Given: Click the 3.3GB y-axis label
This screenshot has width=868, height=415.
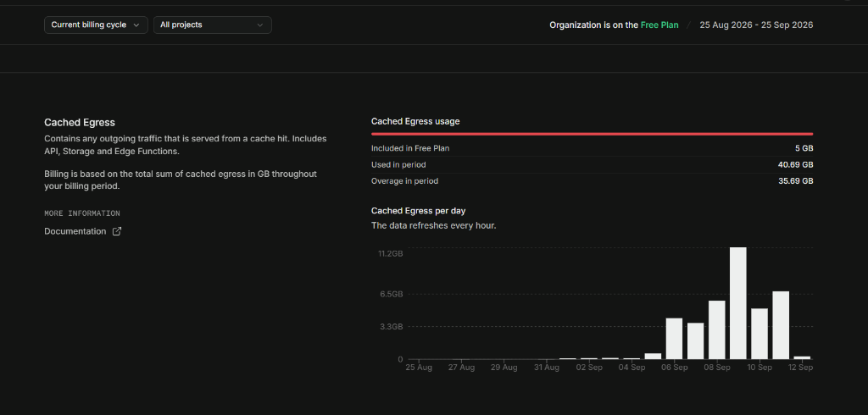Looking at the screenshot, I should [x=392, y=326].
